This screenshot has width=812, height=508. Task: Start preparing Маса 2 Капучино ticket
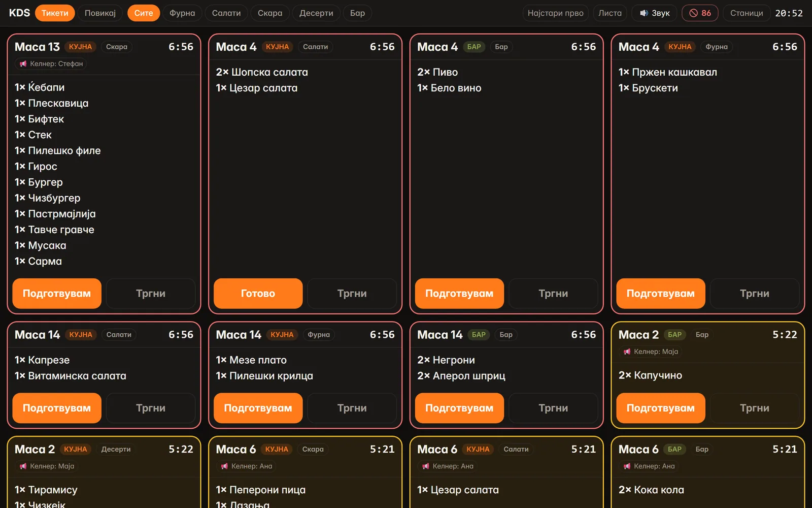[x=661, y=408]
